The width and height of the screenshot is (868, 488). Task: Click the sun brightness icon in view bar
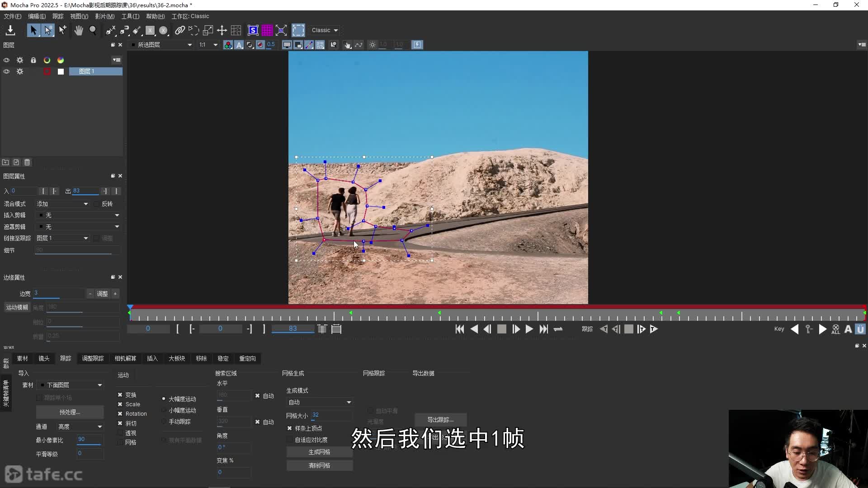(373, 45)
